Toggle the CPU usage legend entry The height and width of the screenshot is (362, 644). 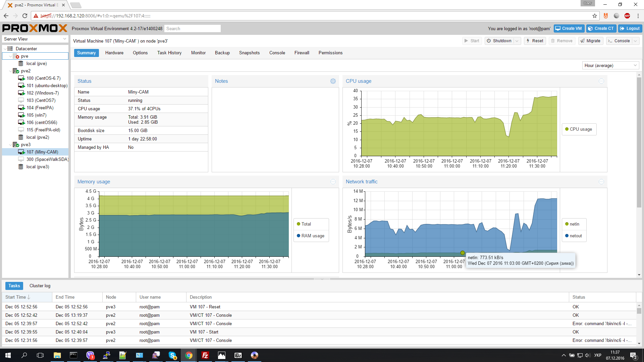[x=579, y=129]
